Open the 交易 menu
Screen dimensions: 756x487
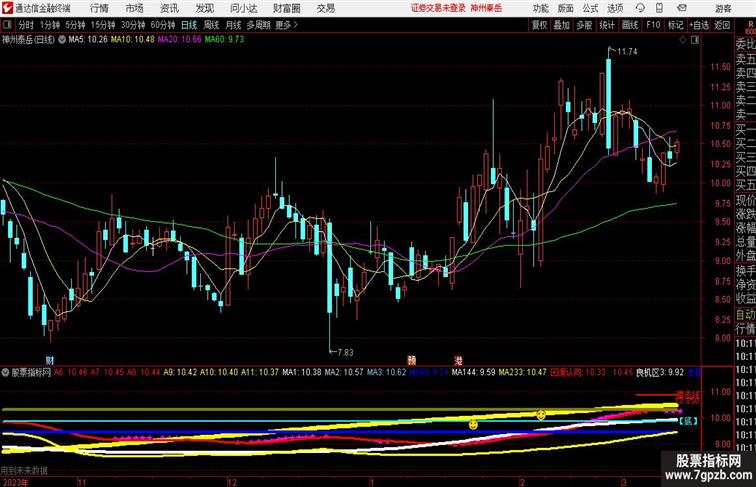[325, 8]
